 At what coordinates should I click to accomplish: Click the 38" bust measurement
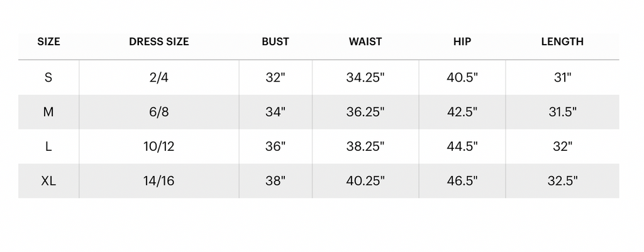click(x=275, y=182)
